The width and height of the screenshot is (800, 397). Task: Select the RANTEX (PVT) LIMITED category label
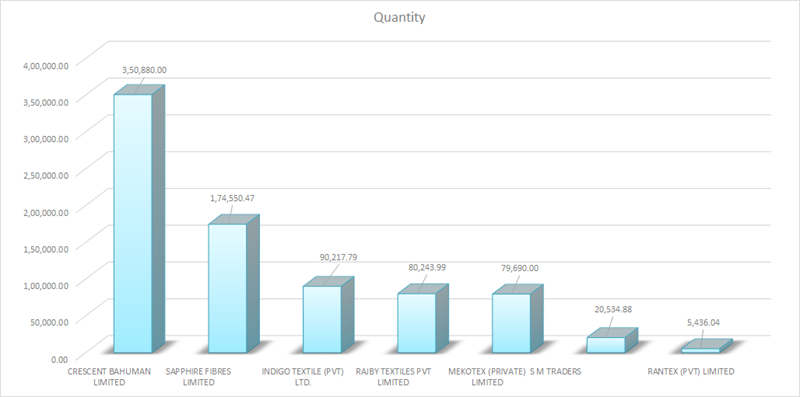click(x=691, y=371)
